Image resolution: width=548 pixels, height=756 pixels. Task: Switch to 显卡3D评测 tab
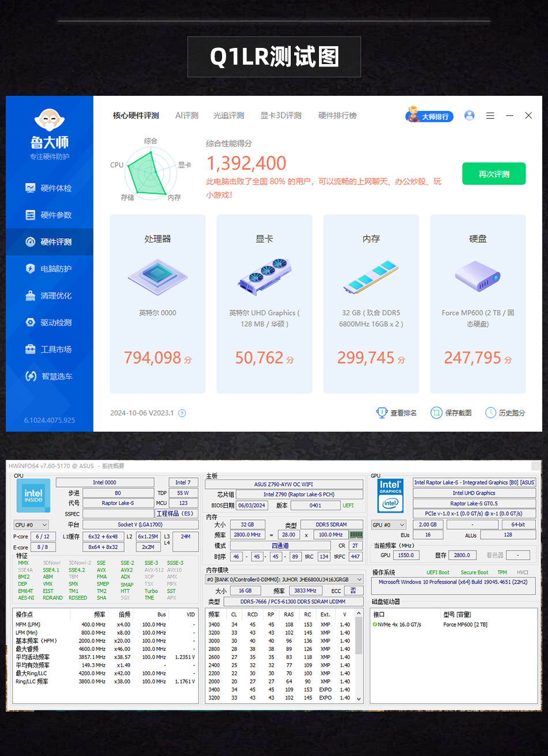[x=281, y=115]
